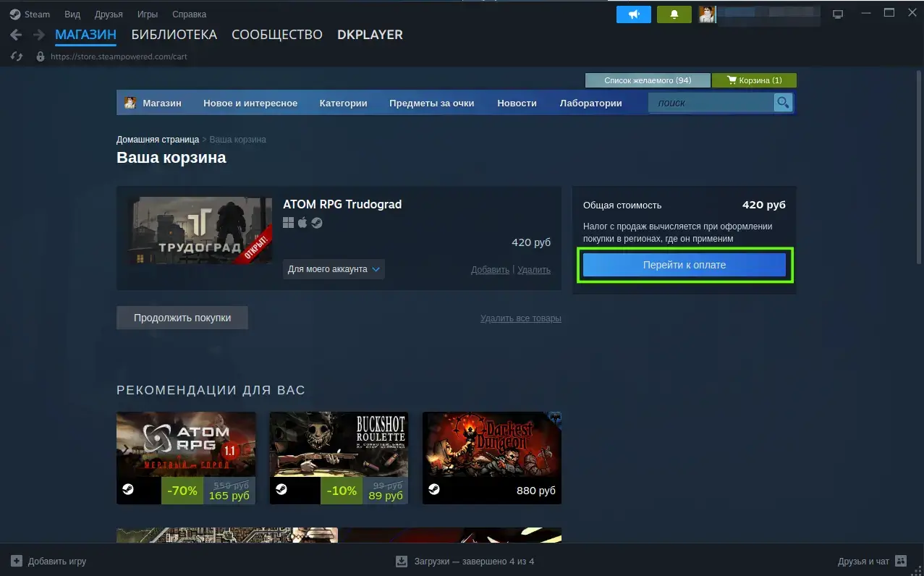This screenshot has height=576, width=924.
Task: Click the small avatar beside Магазин
Action: 130,103
